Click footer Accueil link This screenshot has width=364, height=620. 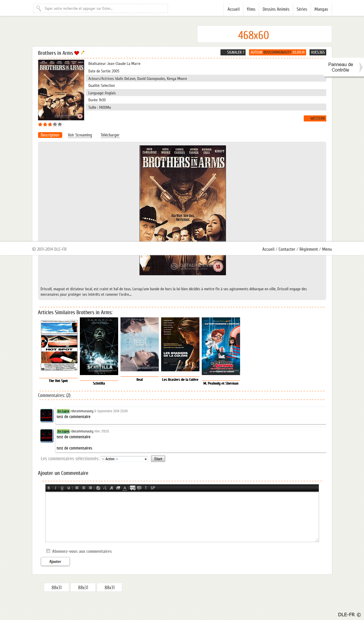[x=268, y=249]
